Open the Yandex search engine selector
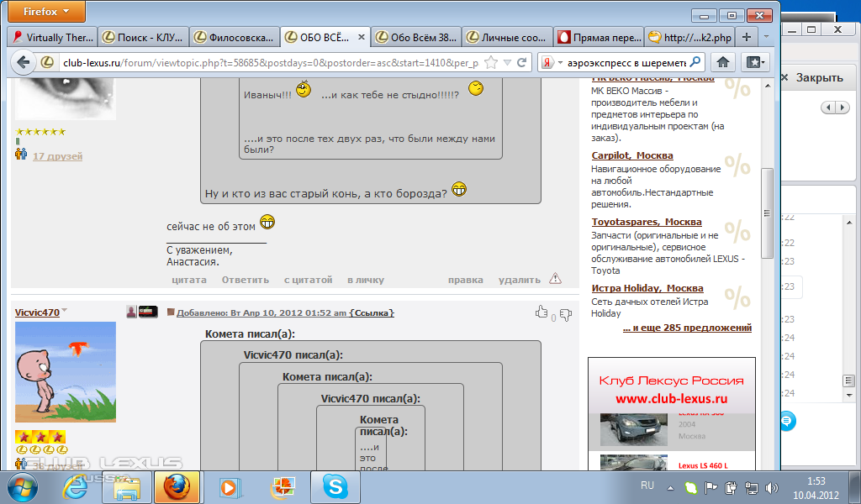 tap(552, 62)
